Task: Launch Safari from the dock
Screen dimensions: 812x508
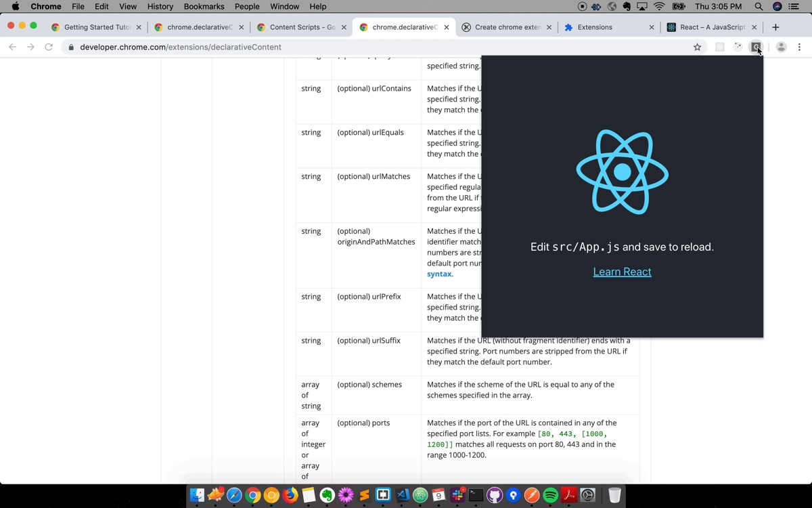Action: coord(234,495)
